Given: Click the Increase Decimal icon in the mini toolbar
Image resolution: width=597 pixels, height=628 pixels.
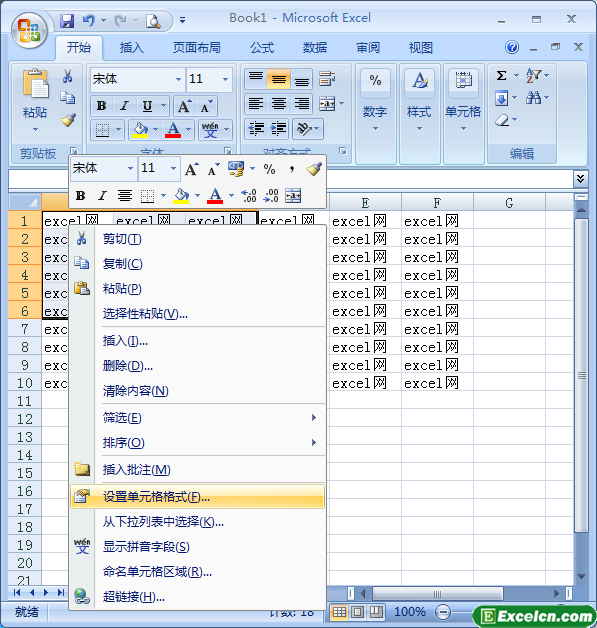Looking at the screenshot, I should coord(249,195).
